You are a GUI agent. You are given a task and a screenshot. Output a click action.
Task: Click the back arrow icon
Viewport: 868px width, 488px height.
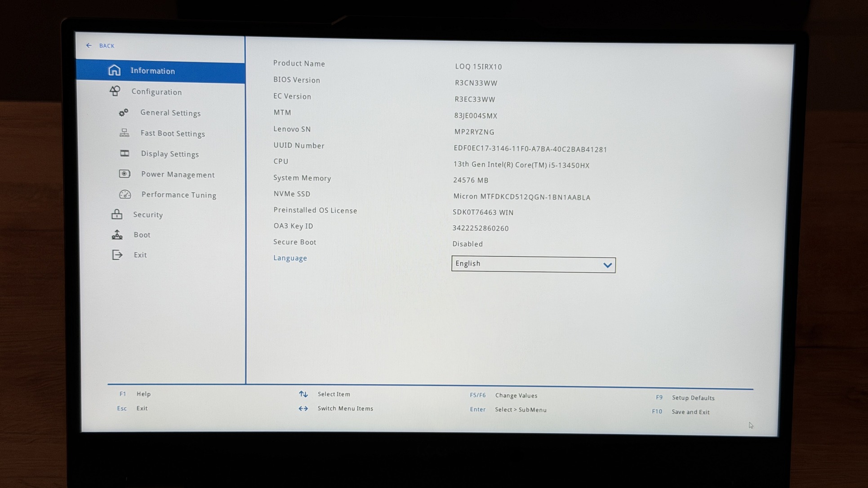89,45
